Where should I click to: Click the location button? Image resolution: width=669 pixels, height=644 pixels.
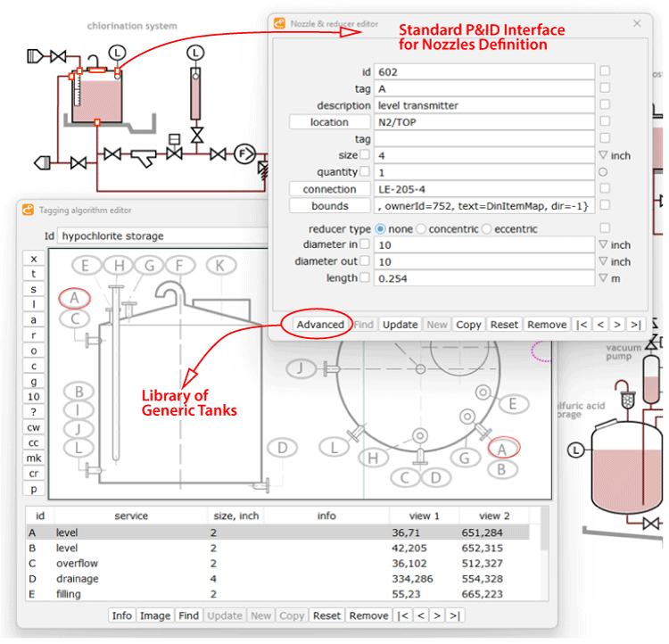click(331, 123)
